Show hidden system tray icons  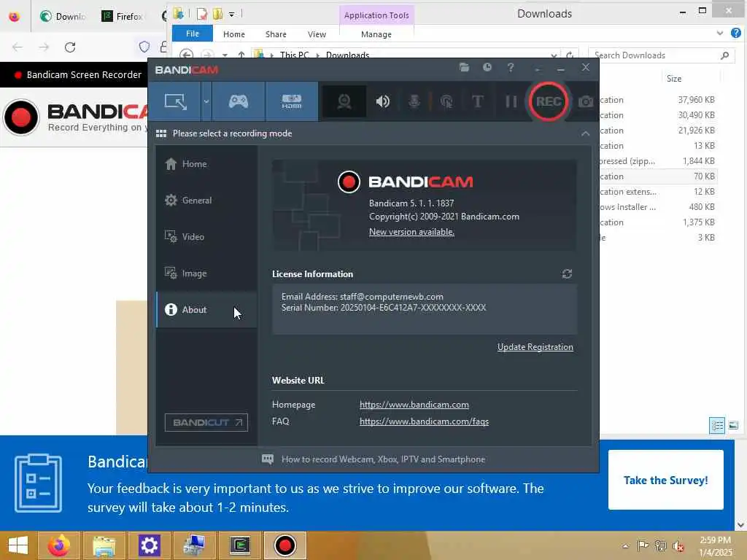tap(625, 545)
